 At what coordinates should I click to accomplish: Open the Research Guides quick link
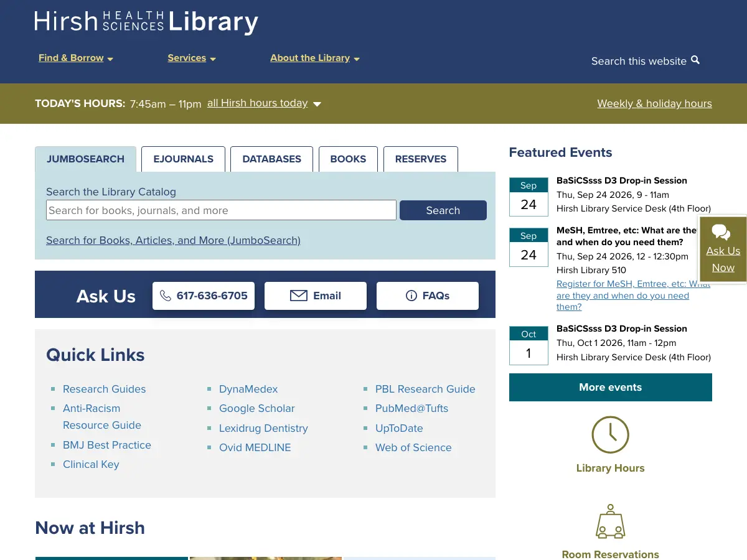coord(105,389)
